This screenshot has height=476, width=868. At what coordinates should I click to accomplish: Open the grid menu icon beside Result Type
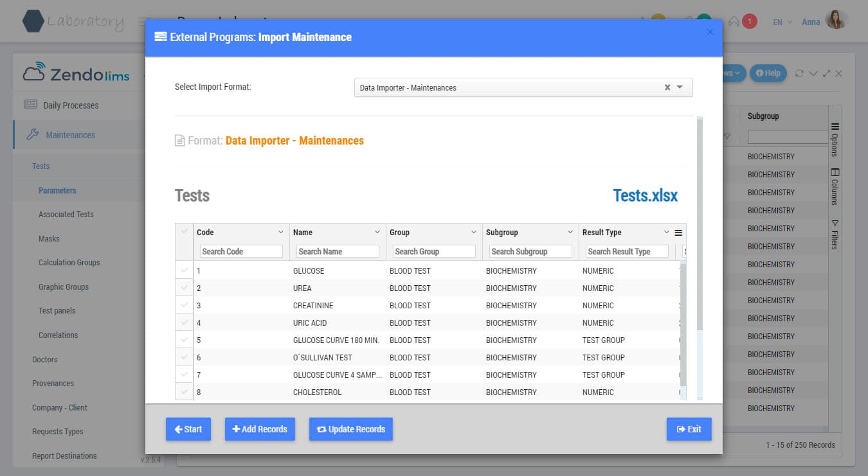(x=678, y=233)
